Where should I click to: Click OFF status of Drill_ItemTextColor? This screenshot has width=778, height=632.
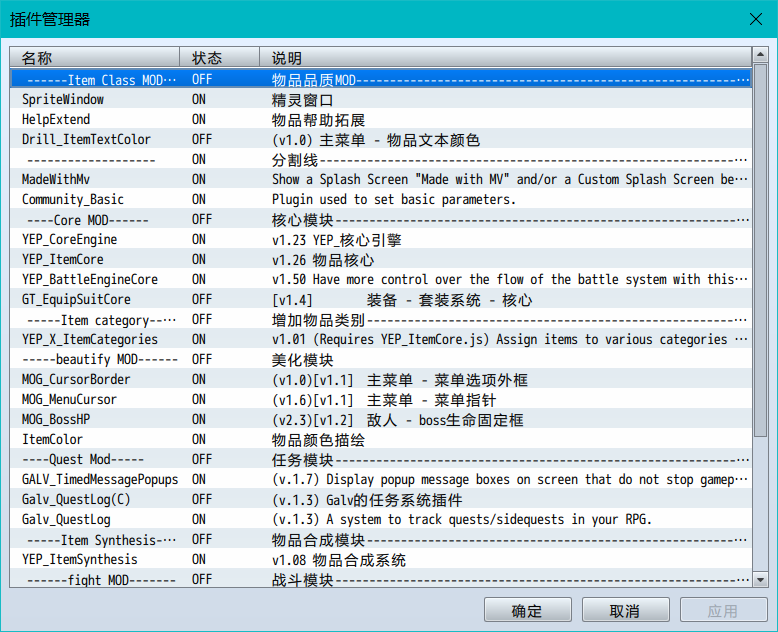pos(202,139)
